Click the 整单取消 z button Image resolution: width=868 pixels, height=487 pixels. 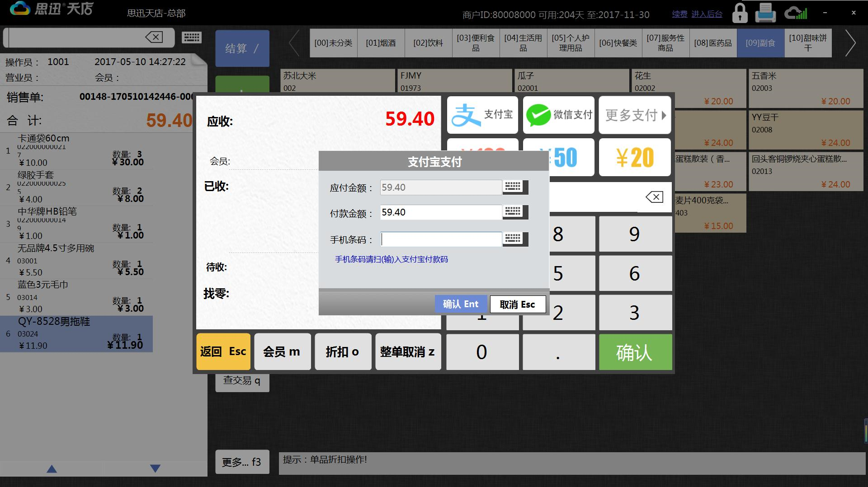click(x=408, y=351)
